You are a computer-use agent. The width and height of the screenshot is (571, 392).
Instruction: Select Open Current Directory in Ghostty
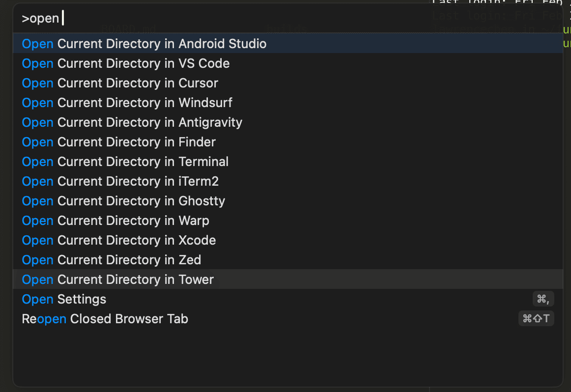123,201
